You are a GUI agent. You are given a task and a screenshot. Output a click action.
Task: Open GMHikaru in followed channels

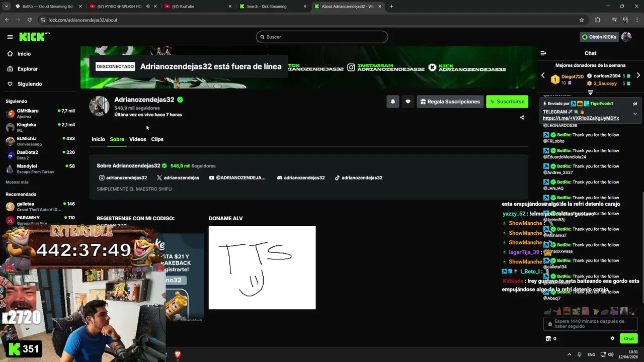40,113
